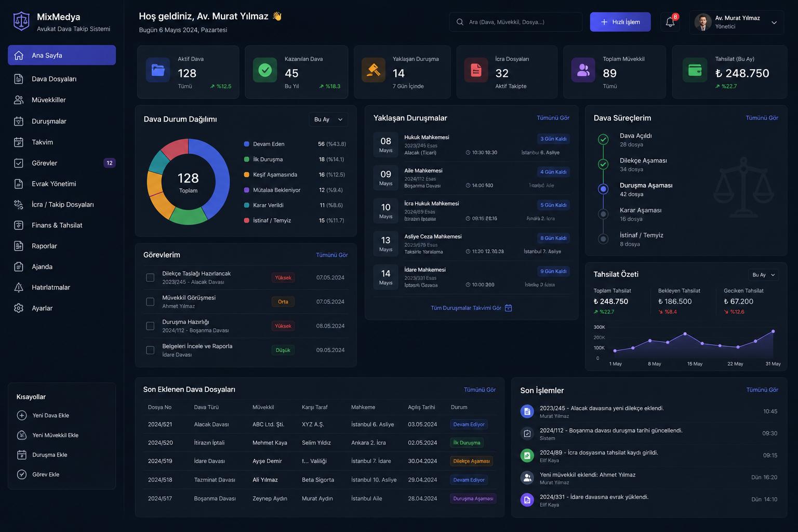This screenshot has height=532, width=798.
Task: Click the Yaklaşan Duruşma gavel icon
Action: (374, 70)
